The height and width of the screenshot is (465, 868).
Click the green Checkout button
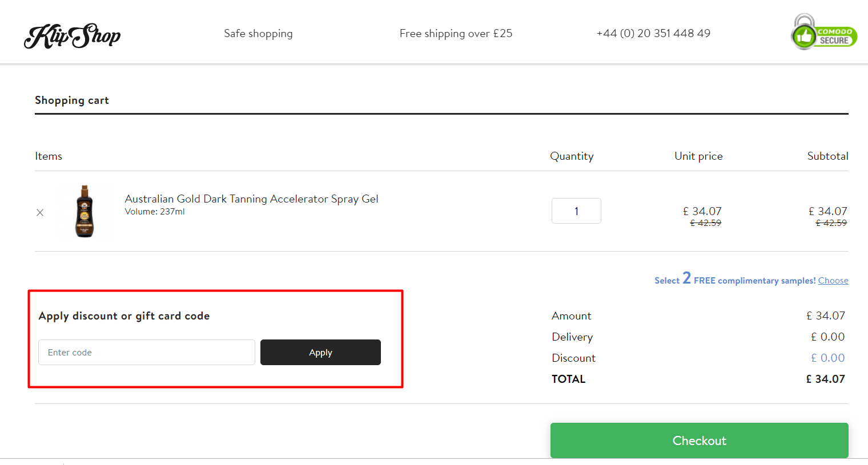pos(699,440)
